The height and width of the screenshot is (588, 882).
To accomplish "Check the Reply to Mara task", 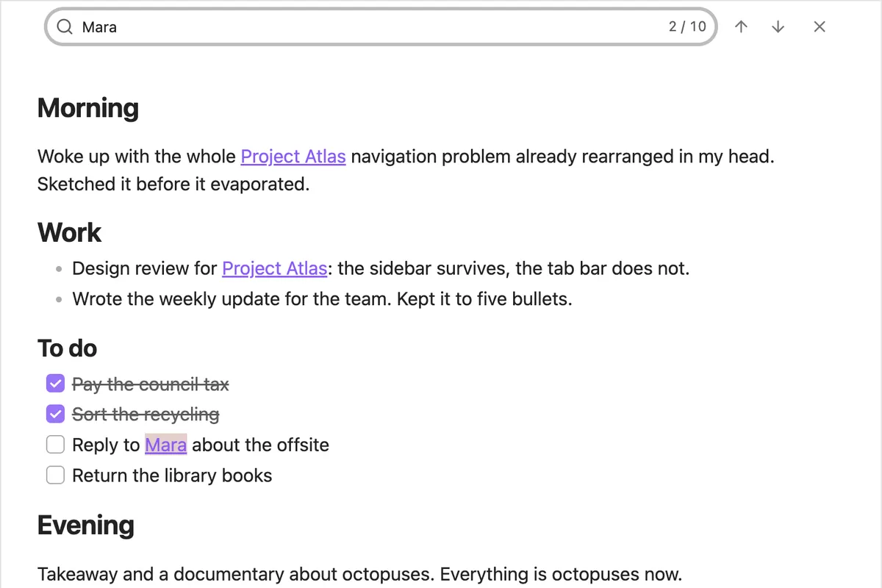I will (55, 445).
